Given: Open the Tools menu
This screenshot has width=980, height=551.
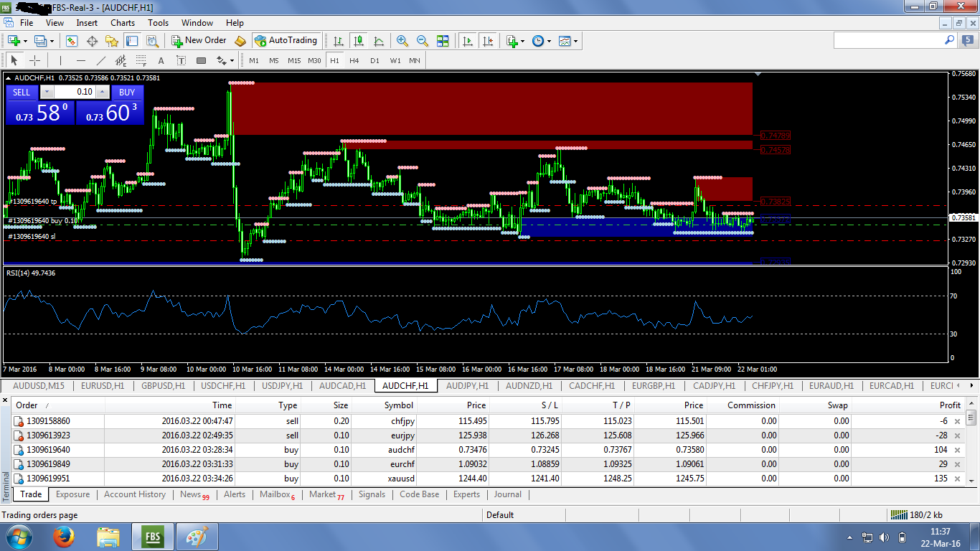Looking at the screenshot, I should click(158, 22).
